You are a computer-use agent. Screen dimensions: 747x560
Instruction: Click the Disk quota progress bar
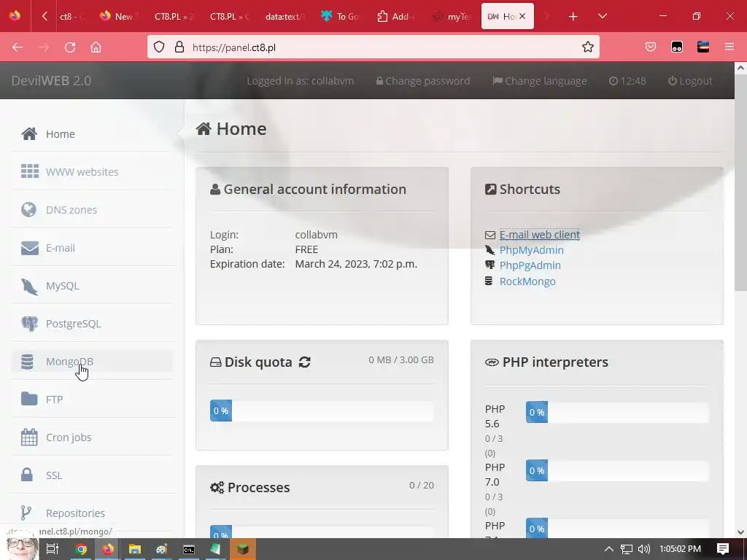pos(322,411)
